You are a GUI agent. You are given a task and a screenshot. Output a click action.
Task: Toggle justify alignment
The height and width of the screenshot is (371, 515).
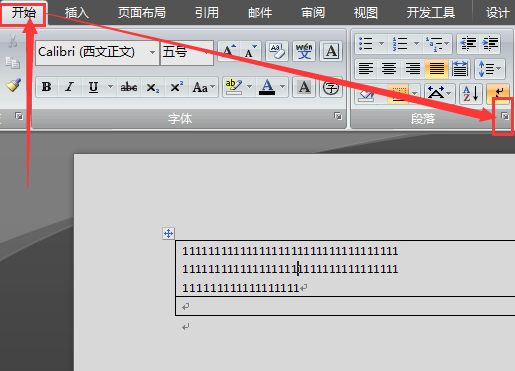(436, 69)
